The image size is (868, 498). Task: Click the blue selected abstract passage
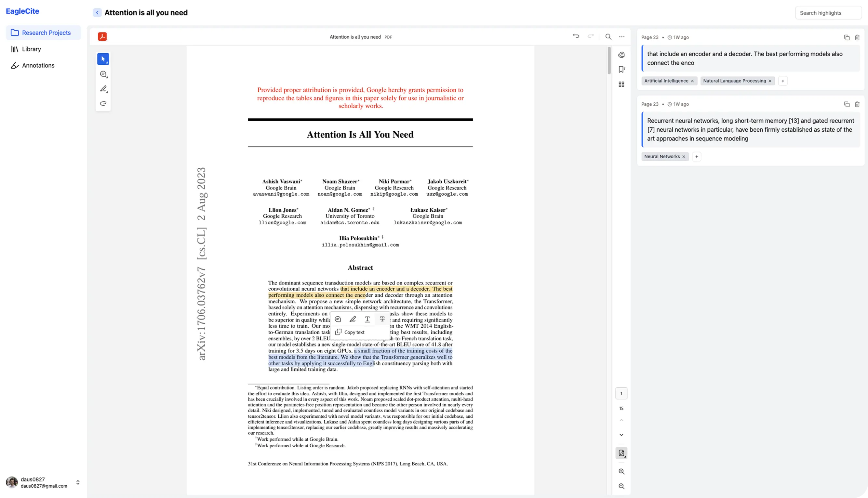[x=360, y=357]
